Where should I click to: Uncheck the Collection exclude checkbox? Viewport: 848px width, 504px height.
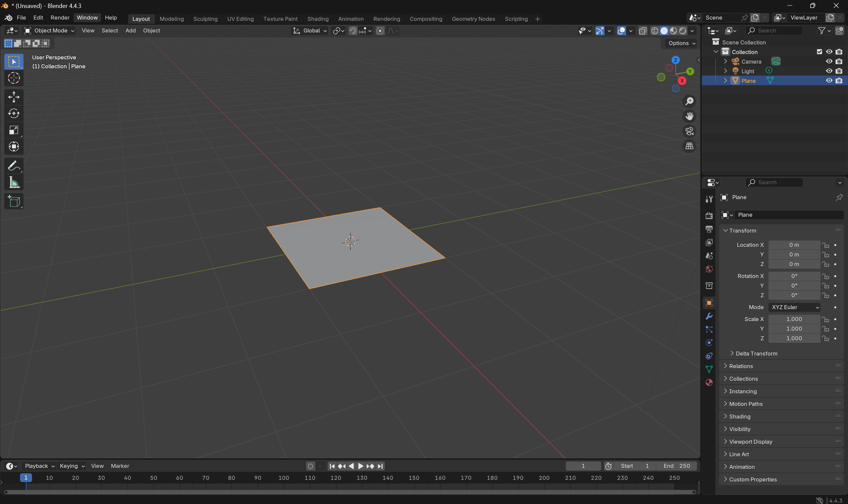[x=819, y=52]
